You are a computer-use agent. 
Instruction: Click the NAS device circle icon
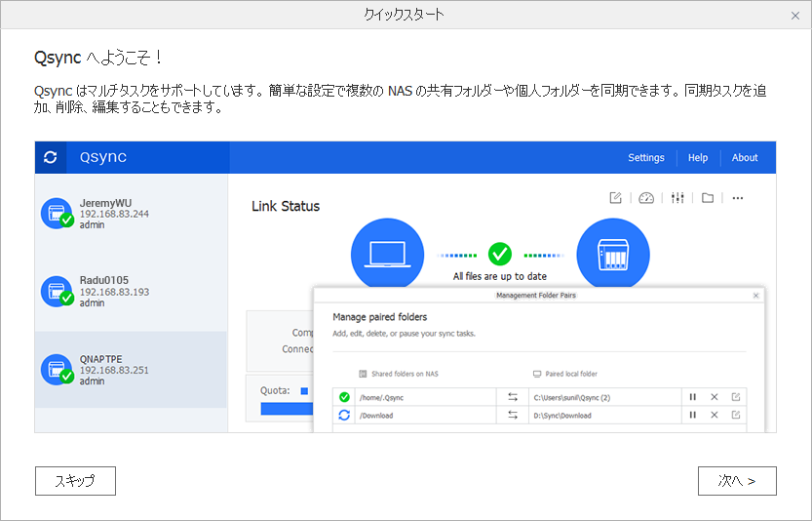(613, 253)
